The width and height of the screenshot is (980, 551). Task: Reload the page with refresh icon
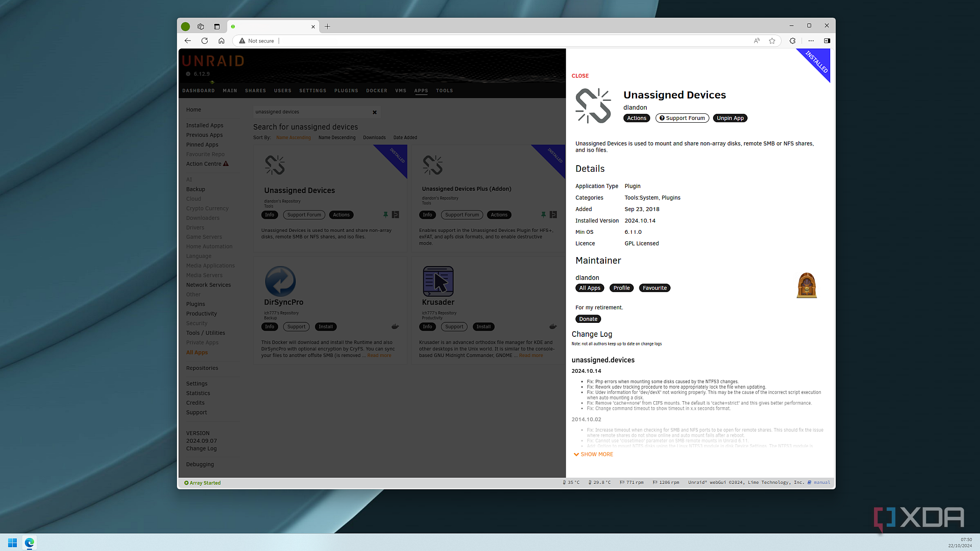[204, 41]
